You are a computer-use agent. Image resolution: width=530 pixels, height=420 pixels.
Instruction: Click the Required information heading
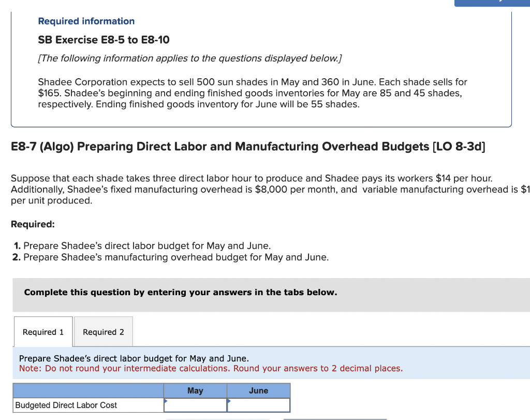(x=86, y=21)
